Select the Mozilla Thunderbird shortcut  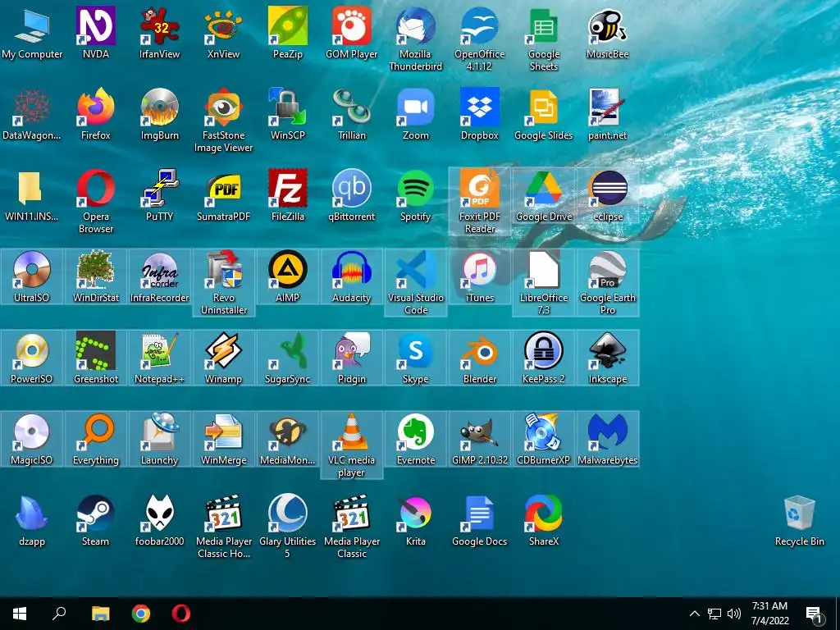click(416, 39)
